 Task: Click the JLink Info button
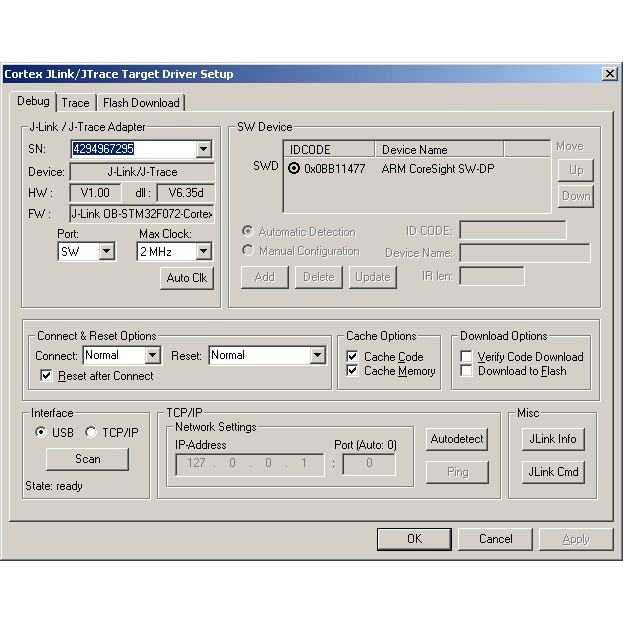pyautogui.click(x=552, y=439)
